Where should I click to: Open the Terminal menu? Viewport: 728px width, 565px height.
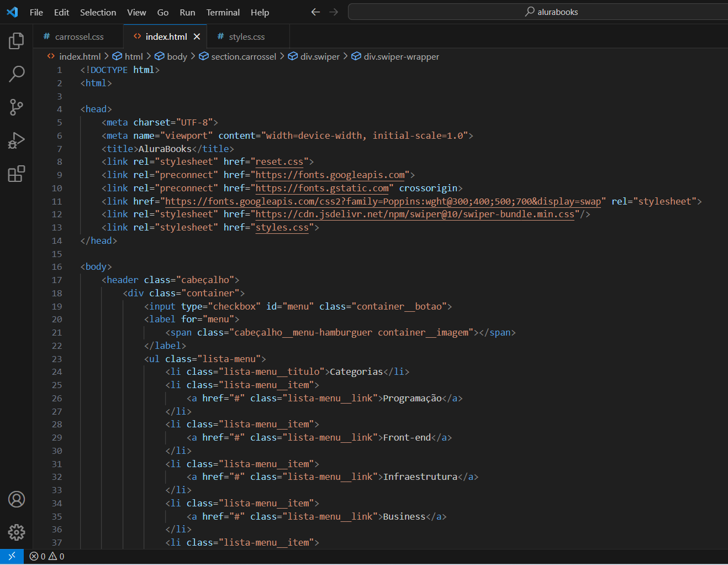pos(223,12)
